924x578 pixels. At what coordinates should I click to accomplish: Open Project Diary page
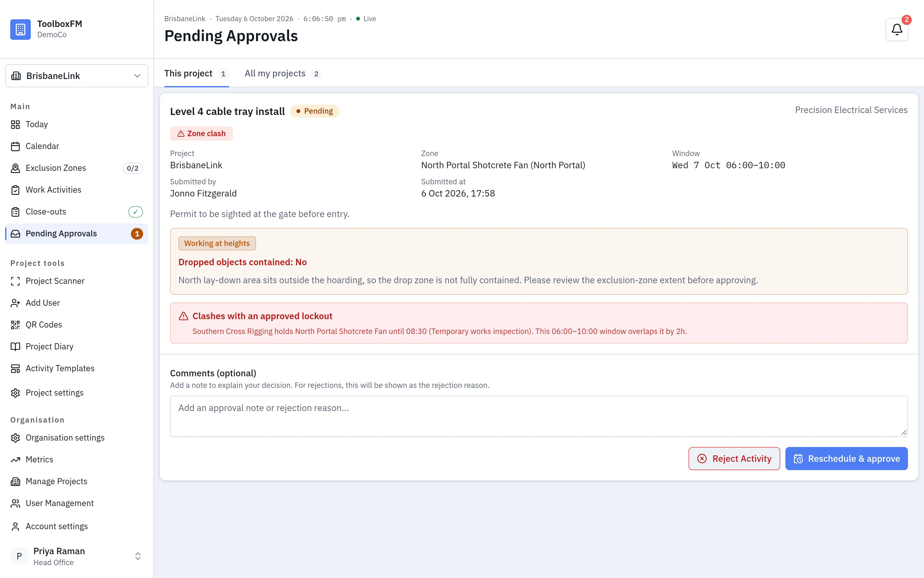(x=76, y=347)
